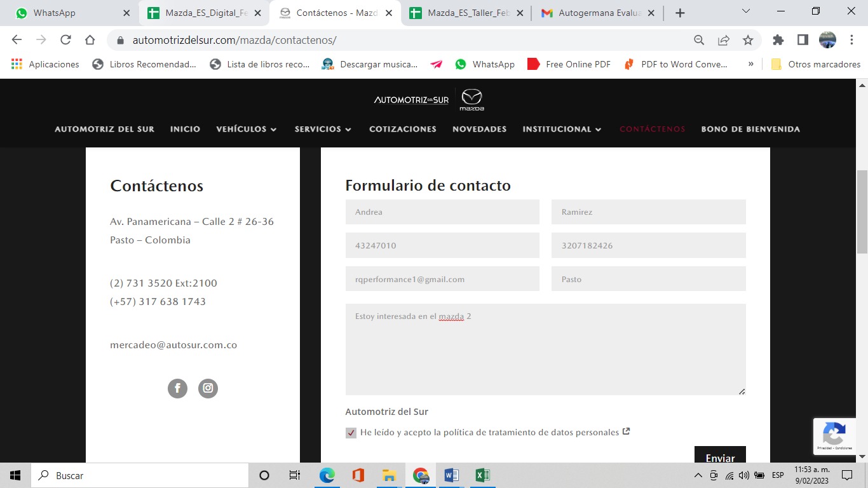This screenshot has height=488, width=868.
Task: Click the first name field containing Andrea
Action: (442, 212)
